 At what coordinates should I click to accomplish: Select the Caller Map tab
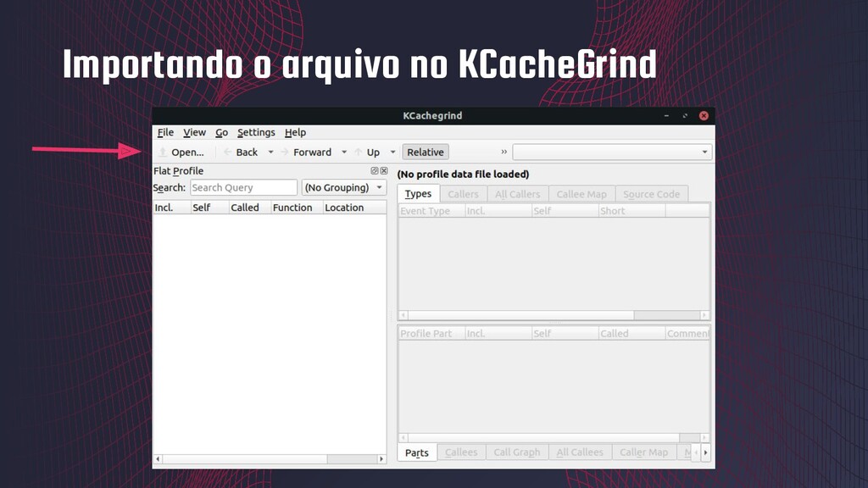click(x=643, y=452)
